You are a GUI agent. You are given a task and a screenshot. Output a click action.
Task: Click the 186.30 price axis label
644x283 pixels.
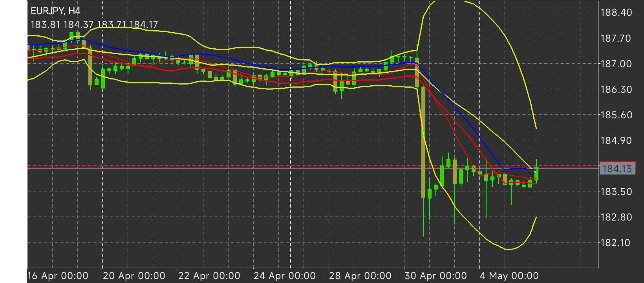pyautogui.click(x=617, y=89)
